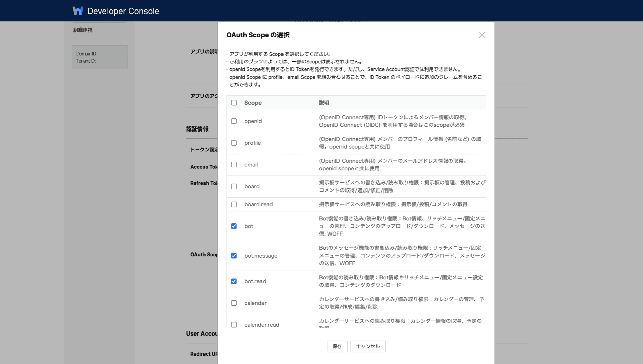Image resolution: width=643 pixels, height=364 pixels.
Task: Check the profile scope checkbox
Action: coord(234,143)
